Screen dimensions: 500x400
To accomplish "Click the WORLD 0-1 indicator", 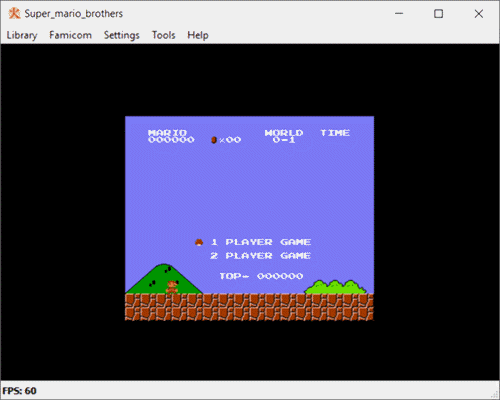I will pyautogui.click(x=284, y=136).
